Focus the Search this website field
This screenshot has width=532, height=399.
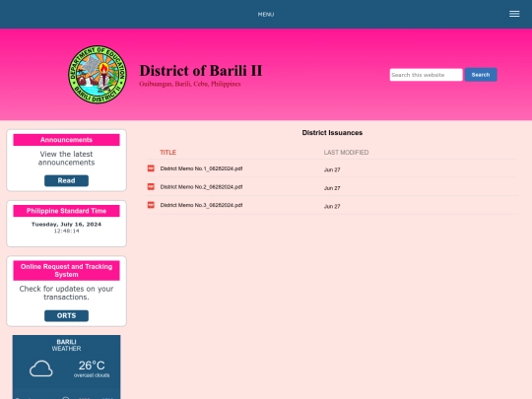[426, 75]
